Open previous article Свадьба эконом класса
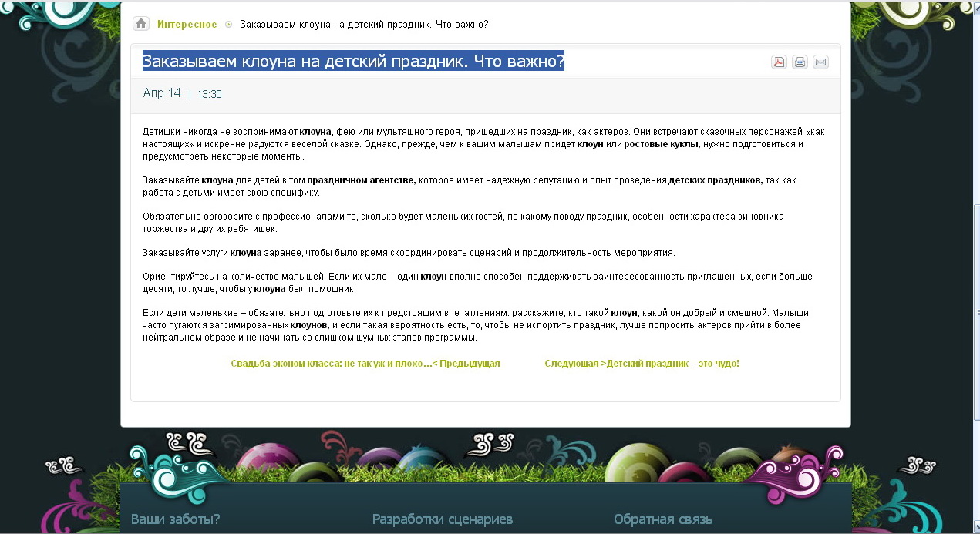 point(365,364)
